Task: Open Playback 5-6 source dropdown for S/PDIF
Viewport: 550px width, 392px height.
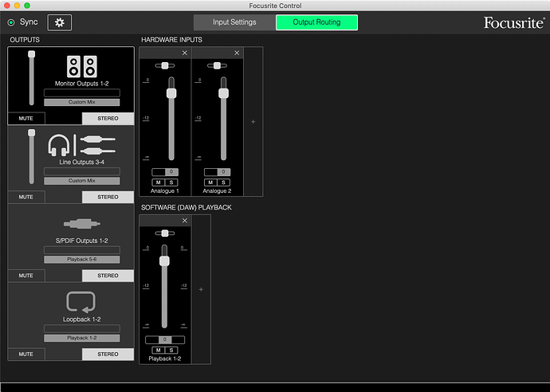Action: (x=82, y=259)
